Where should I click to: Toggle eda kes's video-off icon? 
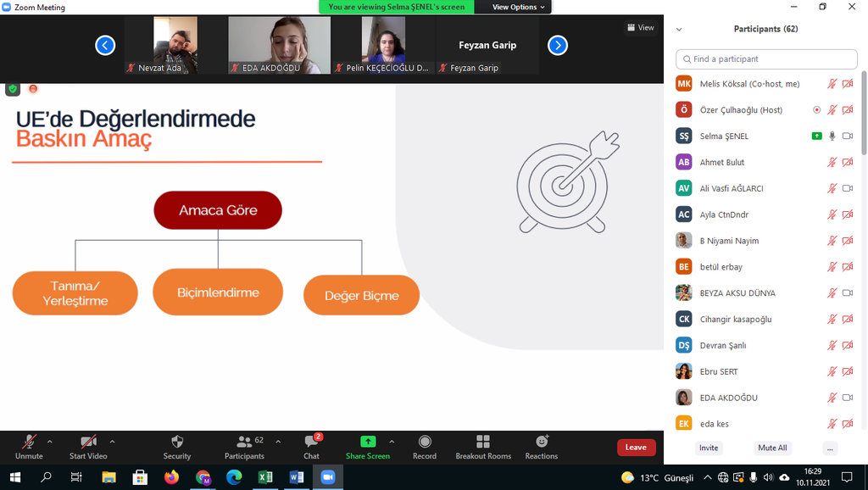[x=848, y=424]
